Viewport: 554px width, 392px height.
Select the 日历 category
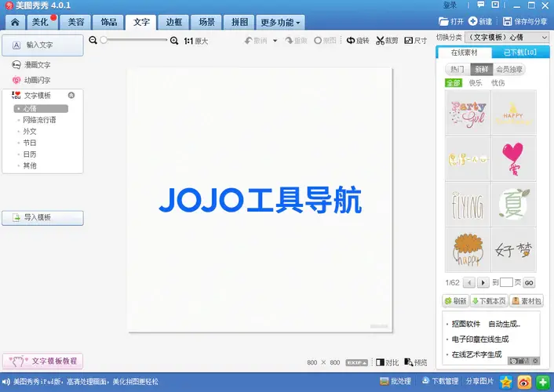pos(30,154)
